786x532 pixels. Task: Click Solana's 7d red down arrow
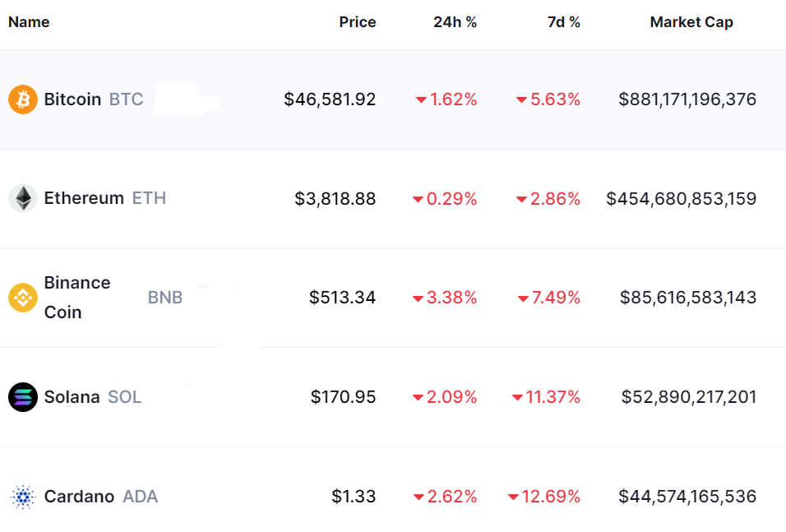click(517, 398)
